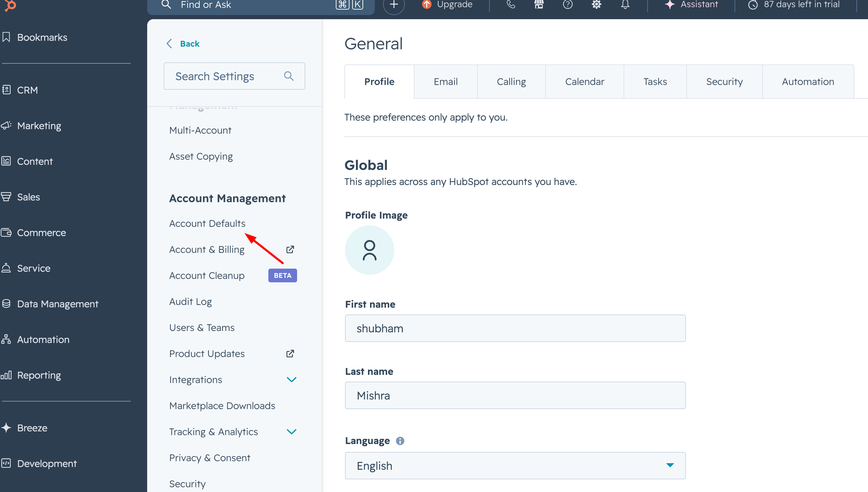
Task: Click the Upgrade button
Action: pos(448,5)
